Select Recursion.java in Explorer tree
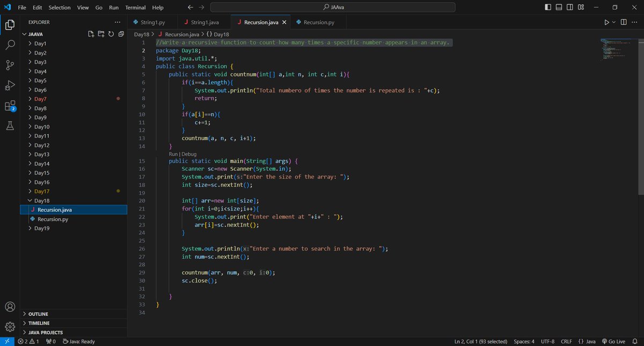 (x=74, y=210)
